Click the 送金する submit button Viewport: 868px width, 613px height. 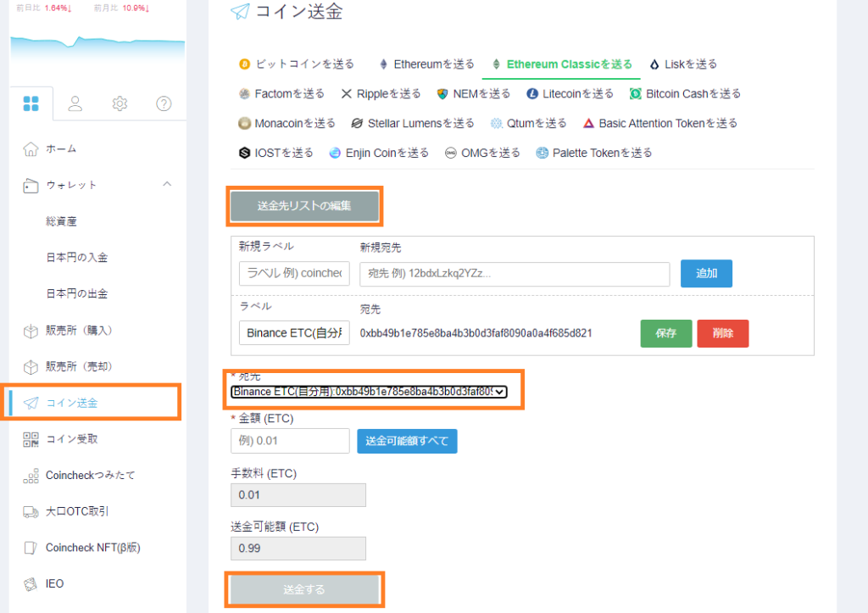point(304,590)
